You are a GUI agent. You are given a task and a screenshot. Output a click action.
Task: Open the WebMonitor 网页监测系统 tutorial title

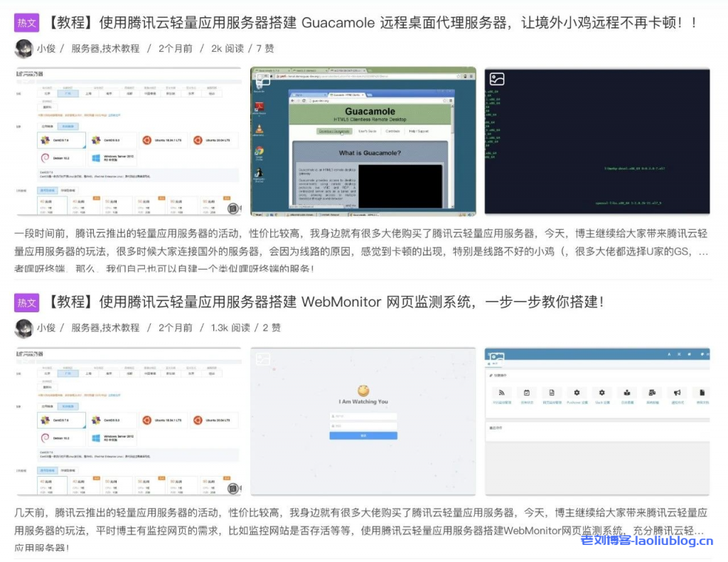326,302
